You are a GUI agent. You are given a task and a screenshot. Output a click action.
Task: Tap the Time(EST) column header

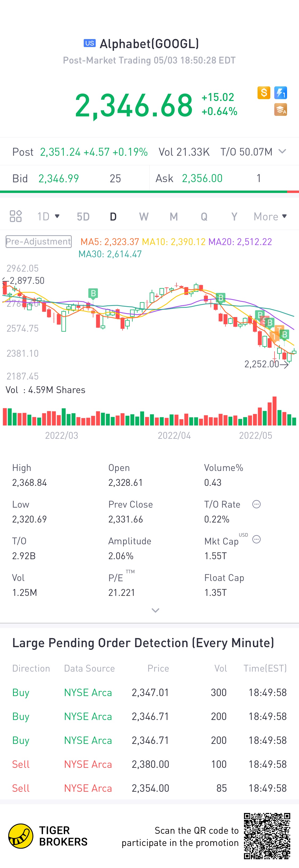pyautogui.click(x=265, y=668)
